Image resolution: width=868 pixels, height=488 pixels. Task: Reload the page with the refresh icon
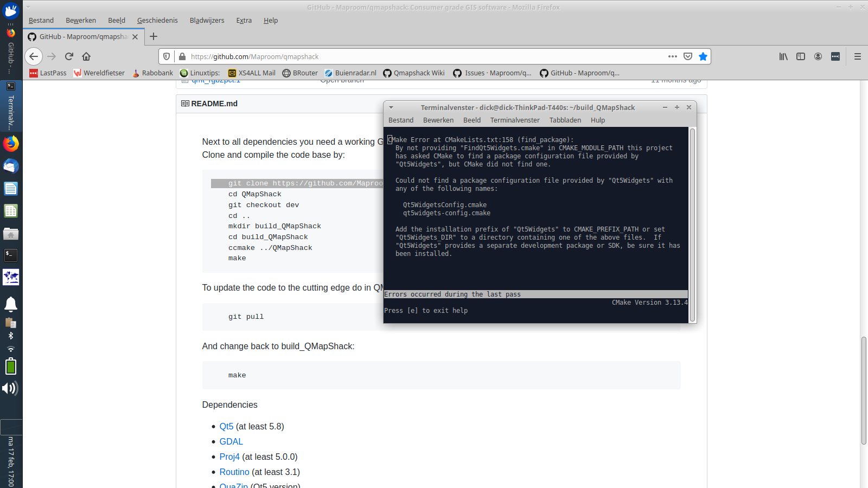pyautogui.click(x=69, y=56)
